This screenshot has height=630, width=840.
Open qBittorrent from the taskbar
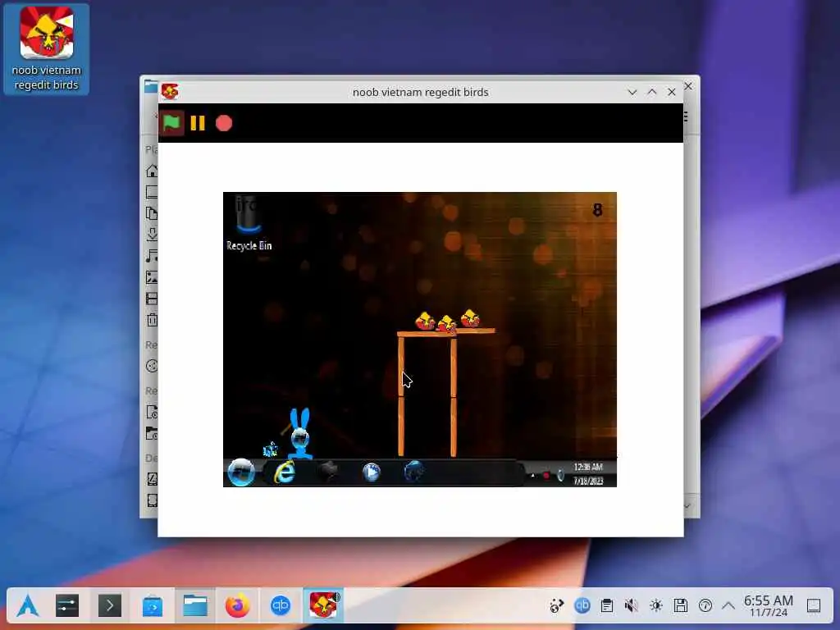coord(281,606)
